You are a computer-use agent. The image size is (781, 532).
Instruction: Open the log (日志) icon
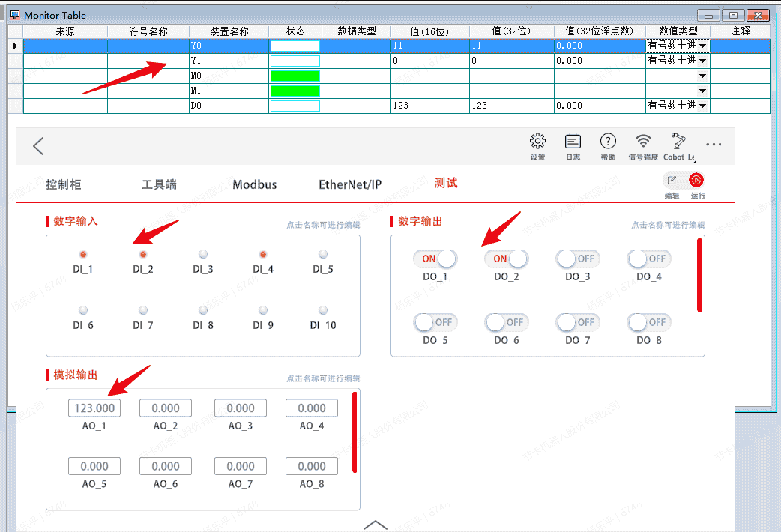[573, 142]
